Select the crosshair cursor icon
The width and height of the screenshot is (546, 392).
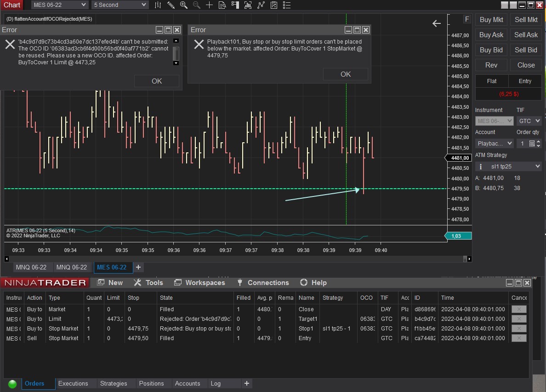tap(210, 5)
